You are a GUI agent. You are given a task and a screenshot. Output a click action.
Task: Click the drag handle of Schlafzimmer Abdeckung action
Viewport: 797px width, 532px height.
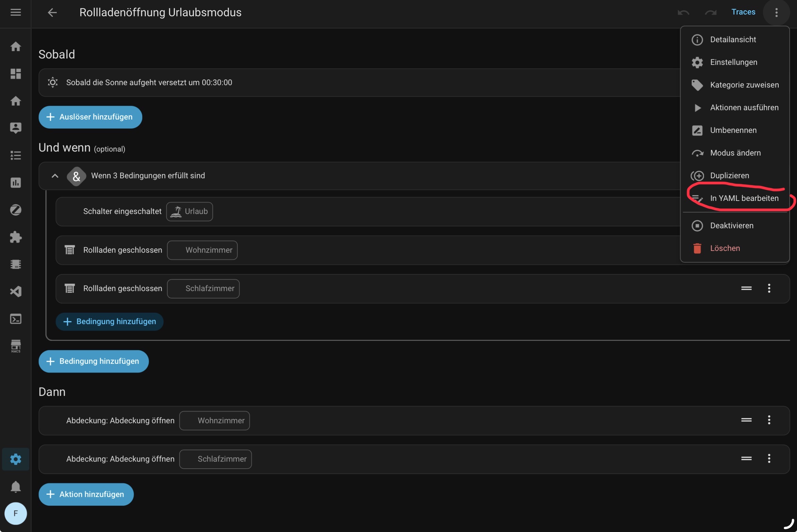(x=746, y=458)
